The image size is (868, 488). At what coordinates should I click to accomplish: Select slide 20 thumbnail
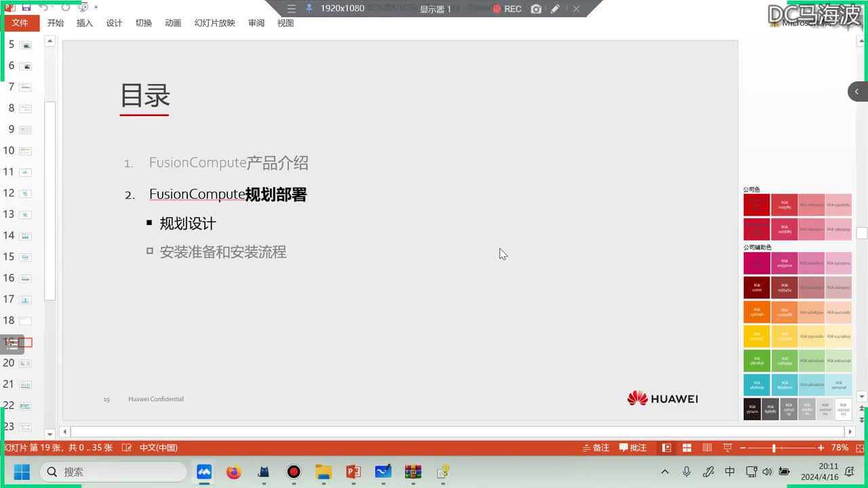pyautogui.click(x=26, y=363)
